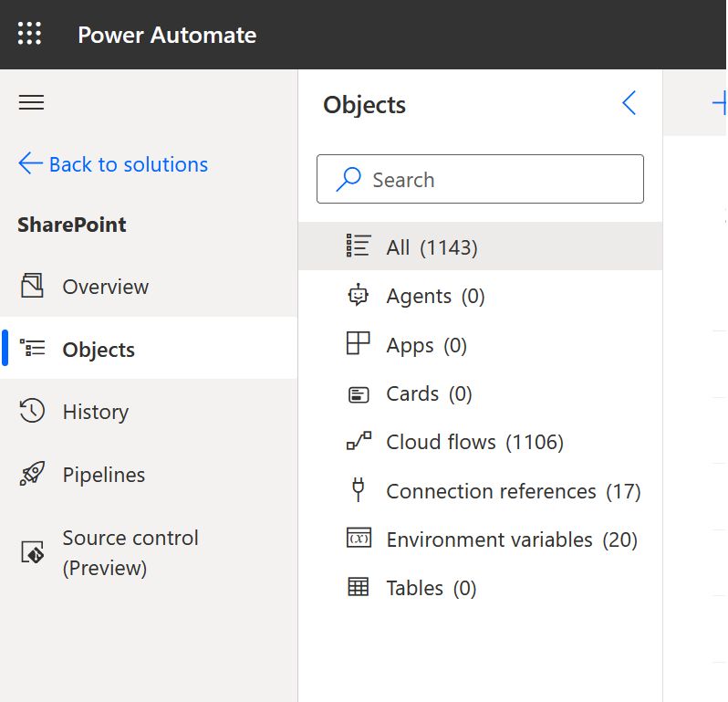Click the magnifier search icon

tap(348, 180)
